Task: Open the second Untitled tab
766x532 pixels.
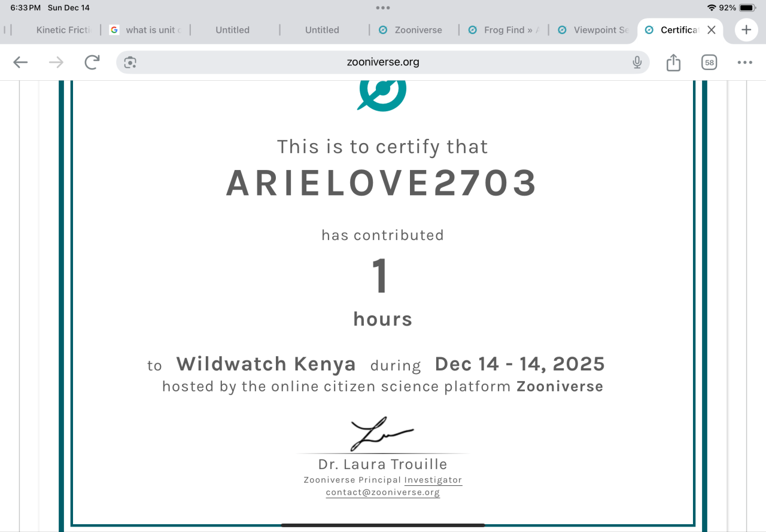Action: click(322, 30)
